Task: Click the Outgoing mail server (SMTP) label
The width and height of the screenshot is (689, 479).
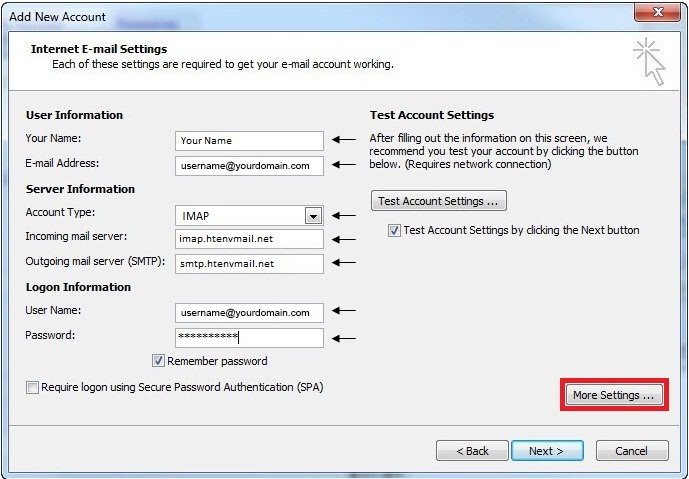Action: [x=95, y=261]
